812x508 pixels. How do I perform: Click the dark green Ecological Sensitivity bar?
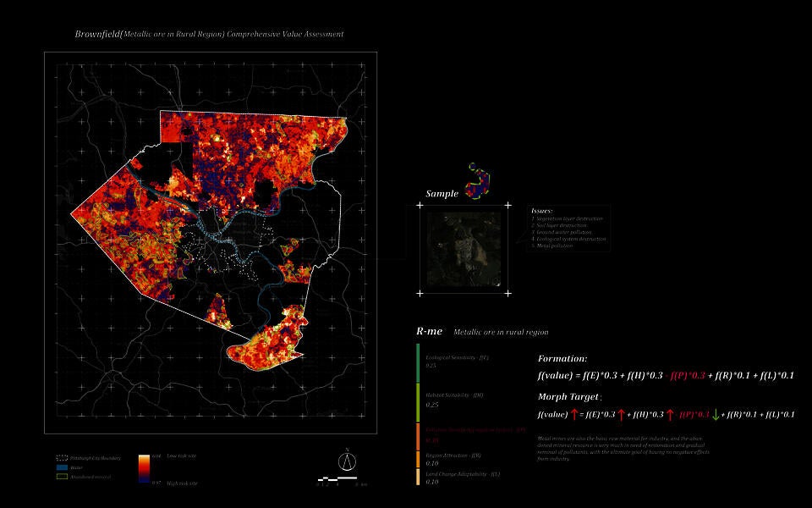418,363
